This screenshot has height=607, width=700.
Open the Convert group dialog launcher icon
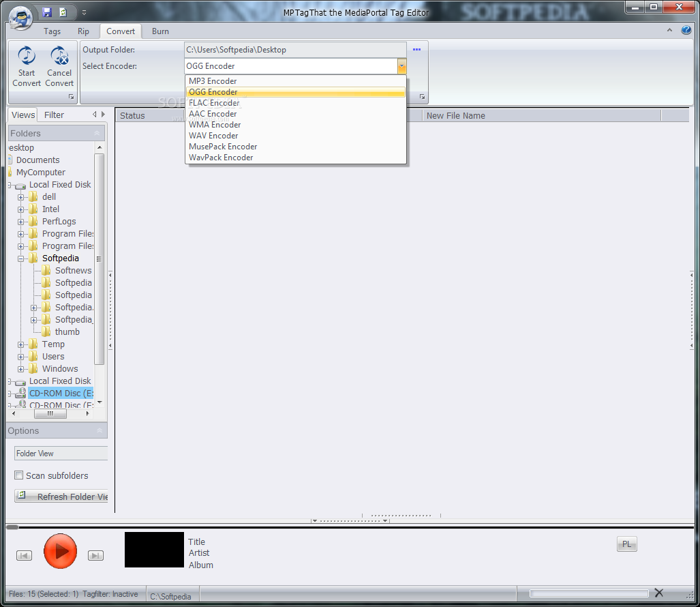click(x=71, y=96)
